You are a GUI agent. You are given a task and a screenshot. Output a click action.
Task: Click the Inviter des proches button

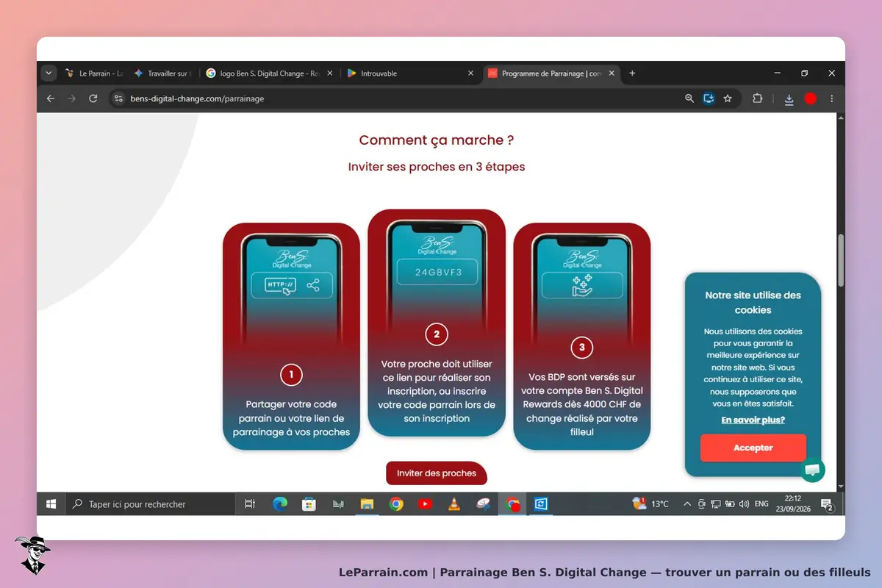(437, 473)
